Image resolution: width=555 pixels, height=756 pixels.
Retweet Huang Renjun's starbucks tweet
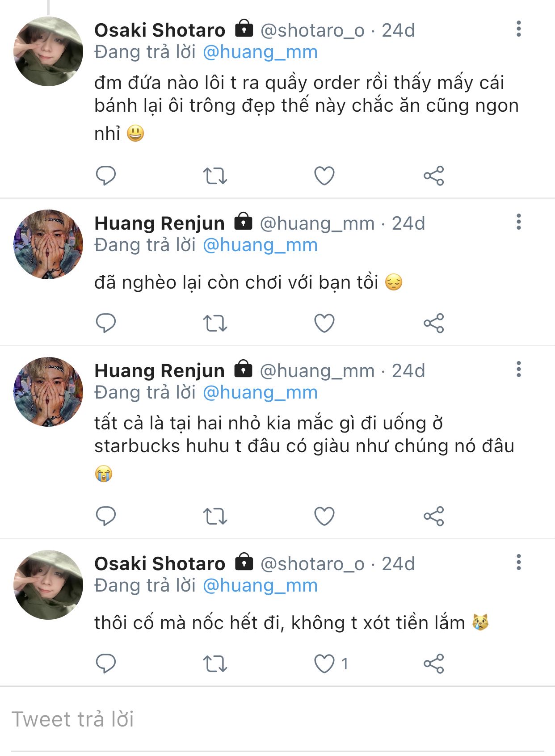point(215,516)
